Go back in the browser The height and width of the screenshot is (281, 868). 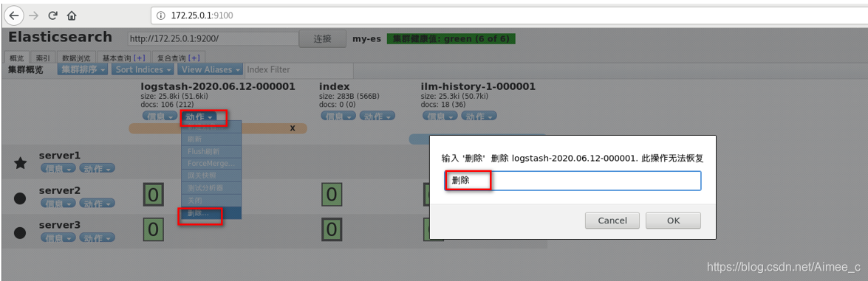click(x=14, y=15)
